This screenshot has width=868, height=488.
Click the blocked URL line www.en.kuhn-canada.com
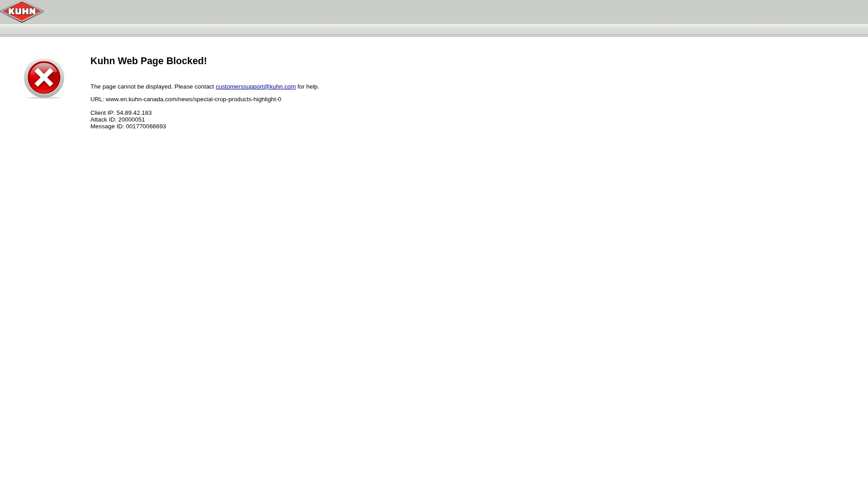(x=186, y=99)
